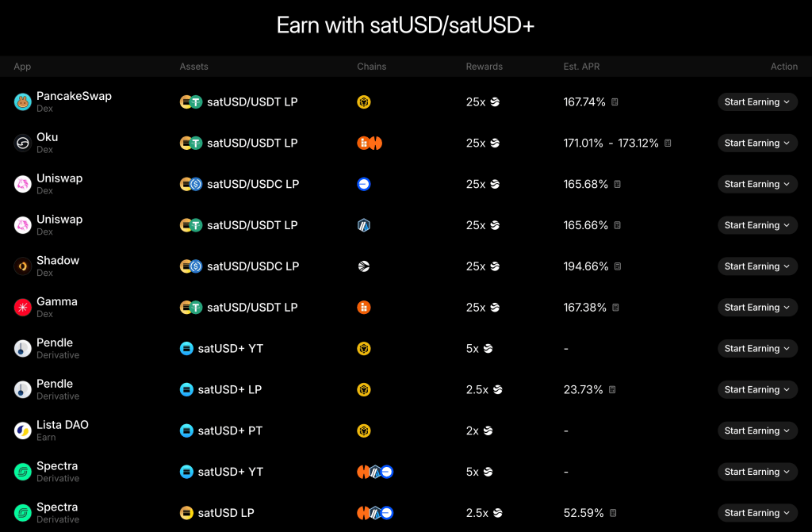Click the info icon next to 194.66% APR
812x532 pixels.
(619, 266)
